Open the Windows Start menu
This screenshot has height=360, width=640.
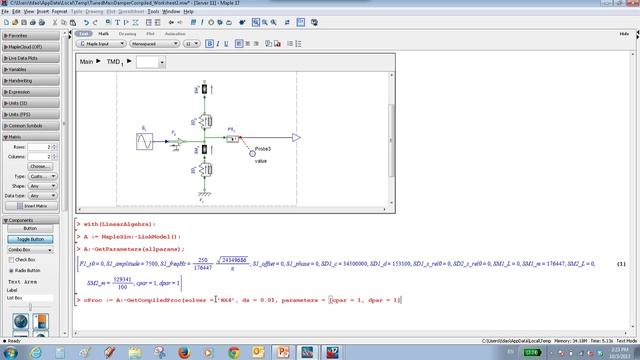coord(10,352)
